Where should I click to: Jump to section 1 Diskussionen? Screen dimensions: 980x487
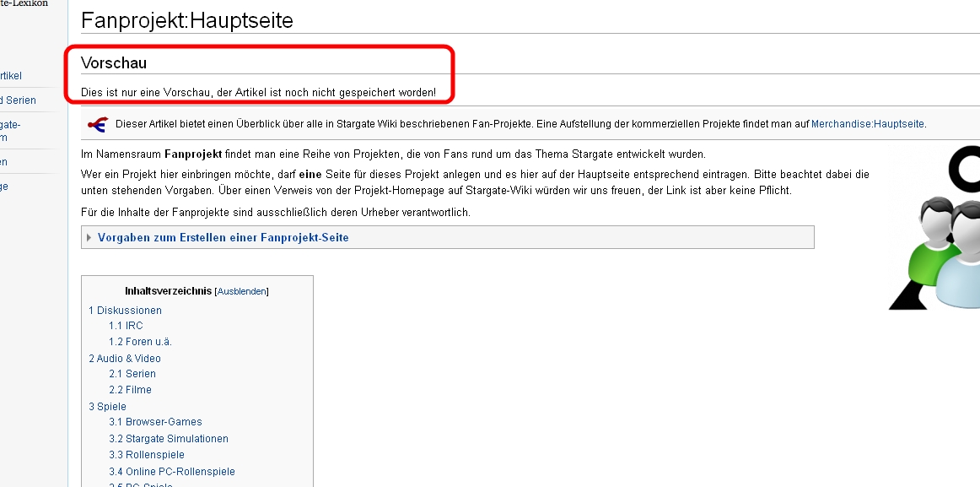click(125, 311)
